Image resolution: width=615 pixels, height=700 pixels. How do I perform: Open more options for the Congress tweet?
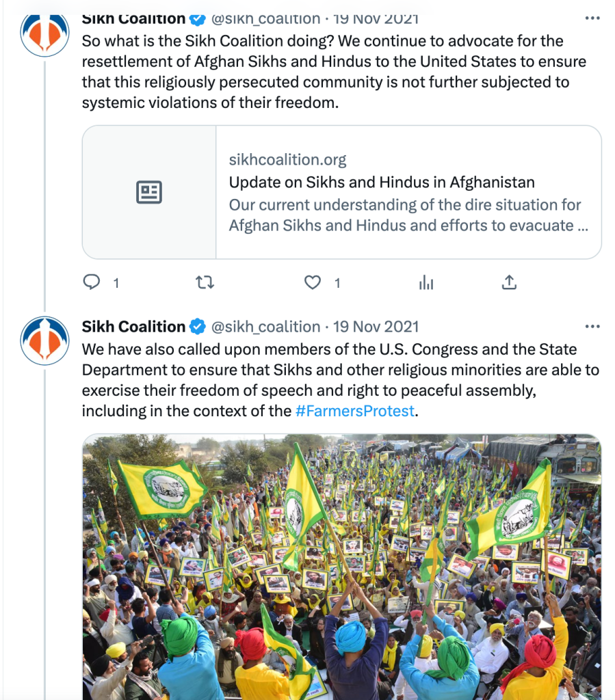pyautogui.click(x=592, y=327)
